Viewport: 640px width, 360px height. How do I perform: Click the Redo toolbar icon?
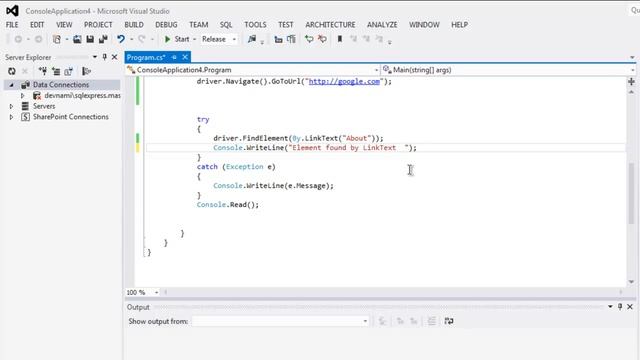(x=142, y=39)
